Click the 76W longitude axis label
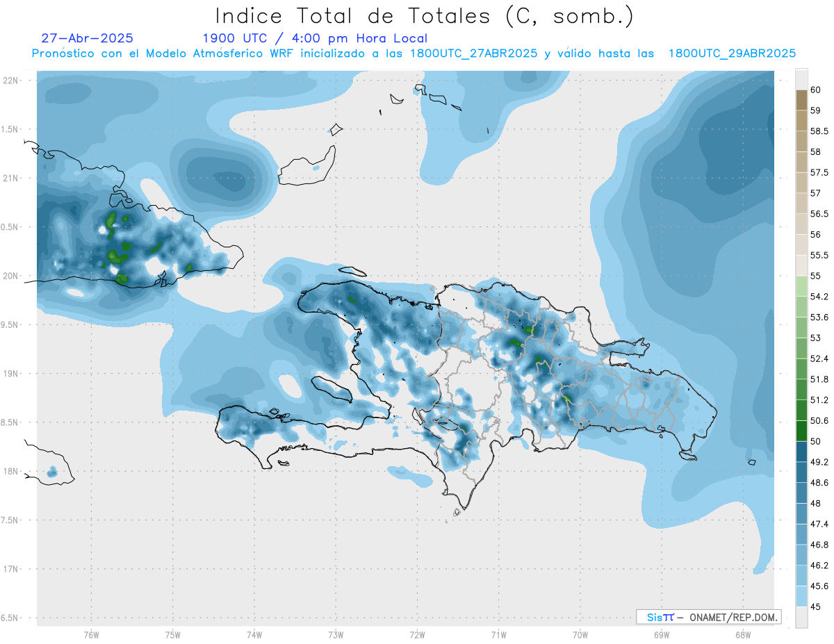The image size is (834, 644). point(91,635)
